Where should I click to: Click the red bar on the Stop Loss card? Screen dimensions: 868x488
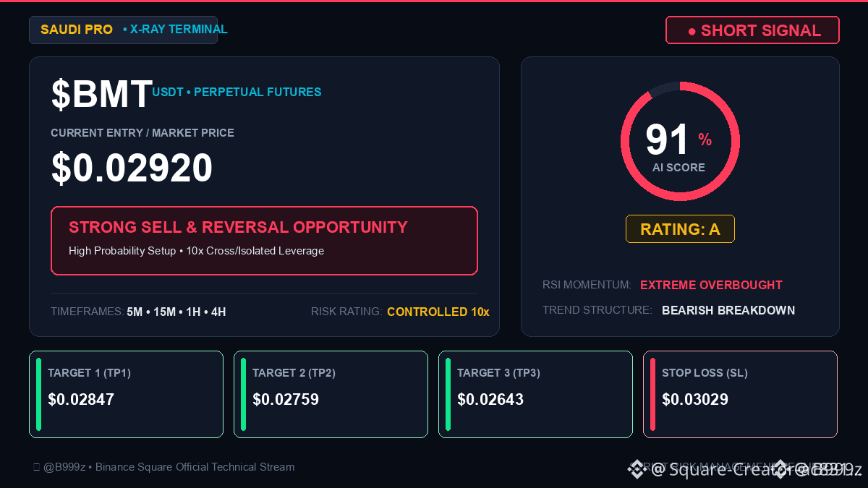click(x=652, y=394)
